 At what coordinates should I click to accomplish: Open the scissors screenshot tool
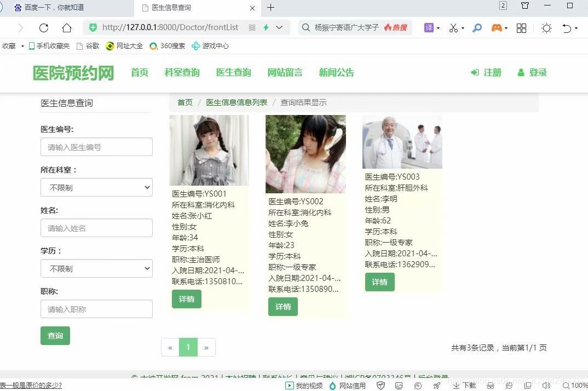[x=453, y=28]
